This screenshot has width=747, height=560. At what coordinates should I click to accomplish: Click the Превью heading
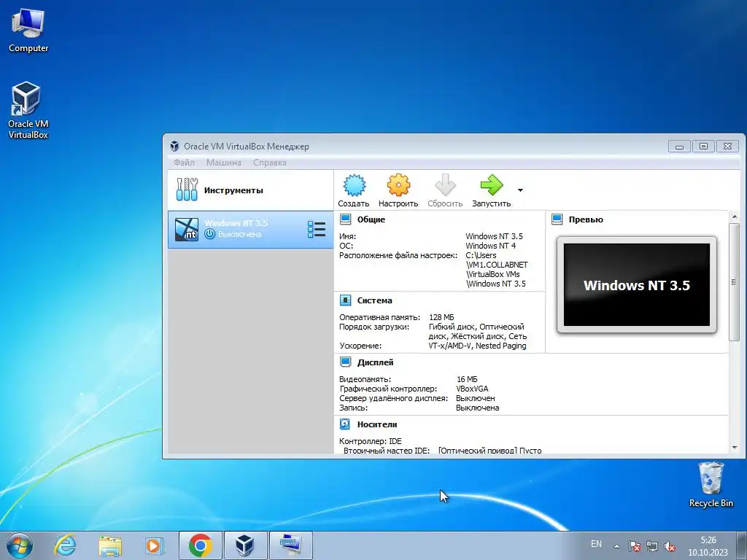[586, 219]
